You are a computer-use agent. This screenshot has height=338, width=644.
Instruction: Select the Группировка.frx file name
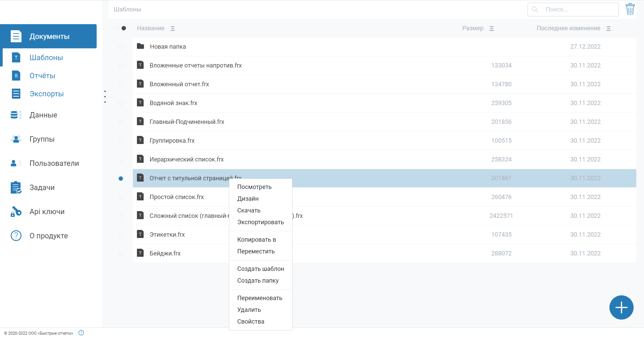point(172,141)
